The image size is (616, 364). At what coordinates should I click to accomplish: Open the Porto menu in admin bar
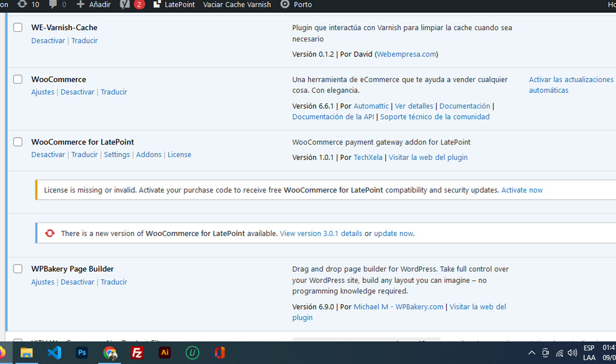(296, 4)
